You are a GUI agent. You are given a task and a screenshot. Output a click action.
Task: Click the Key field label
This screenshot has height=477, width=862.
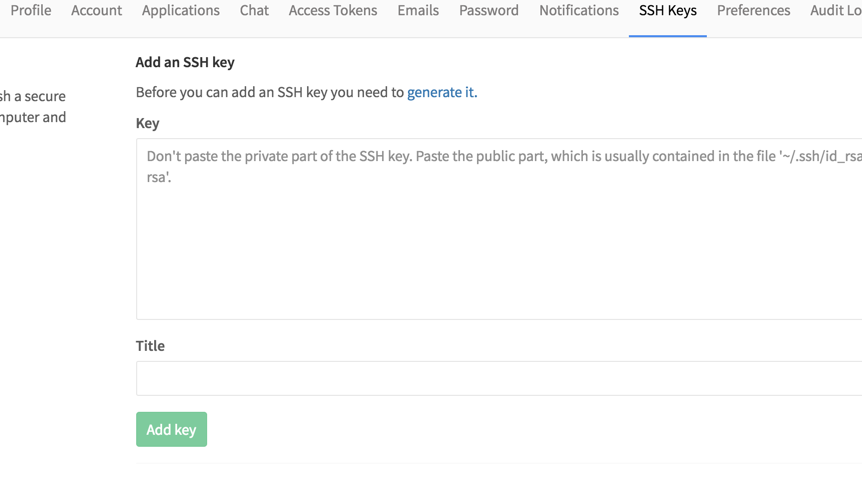click(x=147, y=123)
